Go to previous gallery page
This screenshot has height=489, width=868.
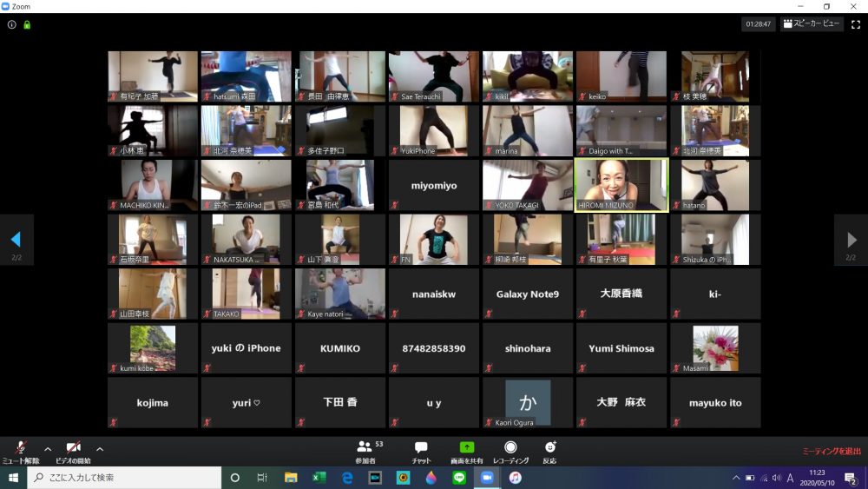click(x=16, y=240)
